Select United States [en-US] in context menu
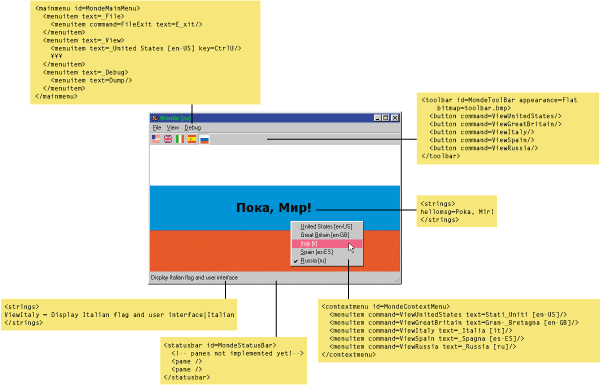This screenshot has height=385, width=600. tap(326, 227)
